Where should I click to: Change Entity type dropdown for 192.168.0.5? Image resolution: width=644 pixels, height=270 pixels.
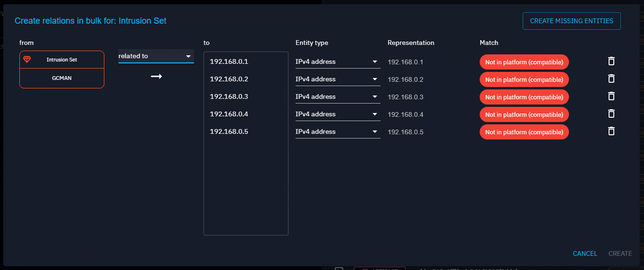click(338, 132)
